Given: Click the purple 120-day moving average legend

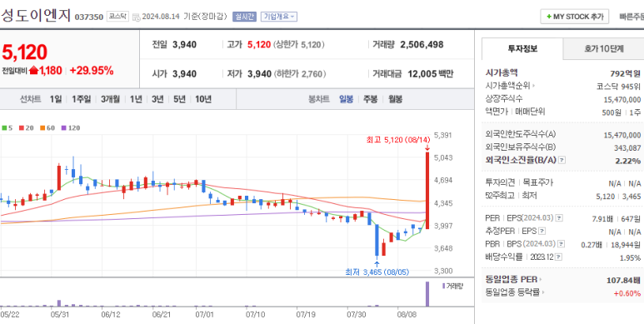Looking at the screenshot, I should click(70, 128).
